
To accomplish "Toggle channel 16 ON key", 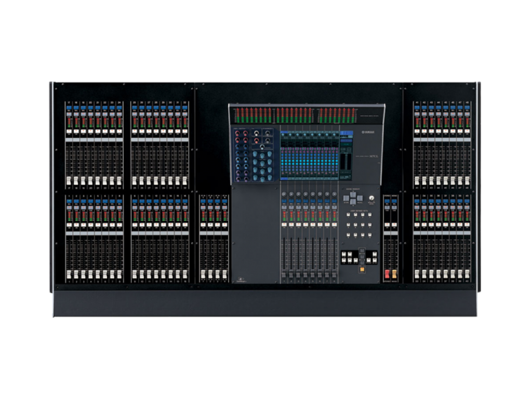I will click(x=185, y=225).
